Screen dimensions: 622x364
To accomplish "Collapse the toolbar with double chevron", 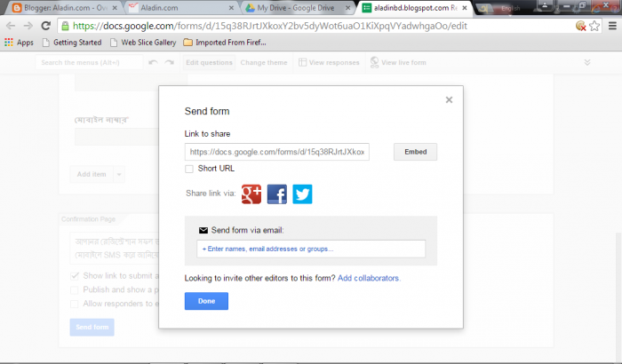I will 587,62.
